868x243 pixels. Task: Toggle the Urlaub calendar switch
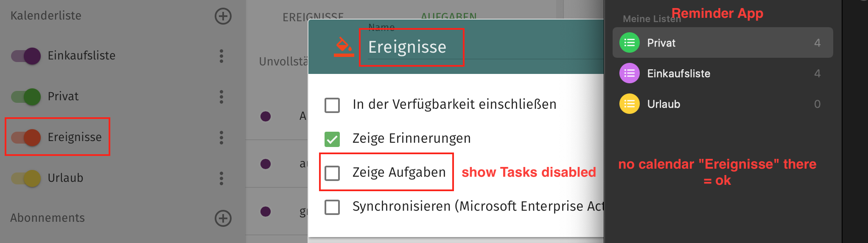26,178
